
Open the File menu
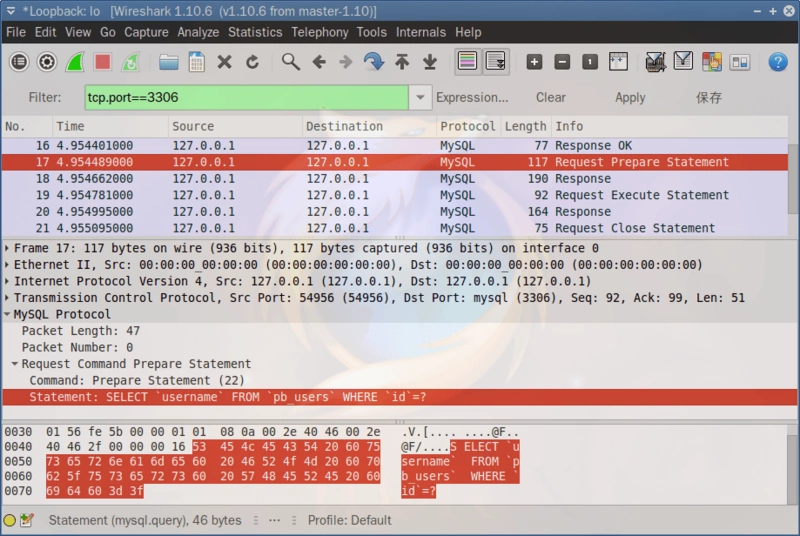coord(16,32)
